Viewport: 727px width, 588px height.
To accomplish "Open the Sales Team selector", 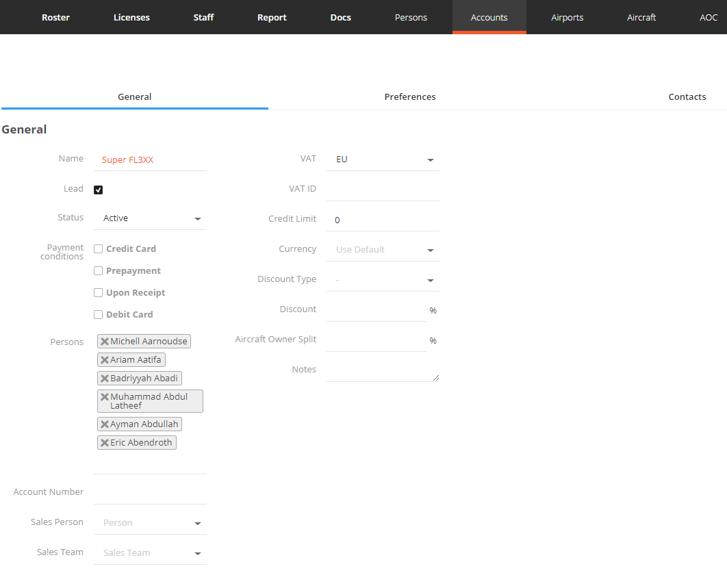I will click(x=150, y=552).
